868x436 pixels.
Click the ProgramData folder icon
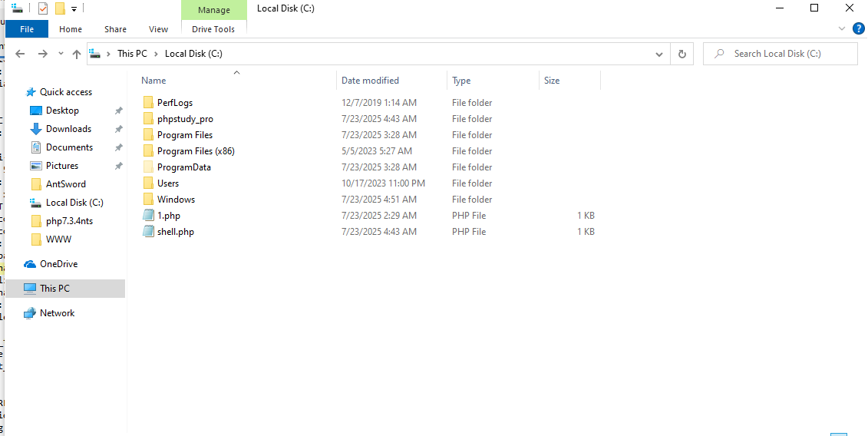148,167
